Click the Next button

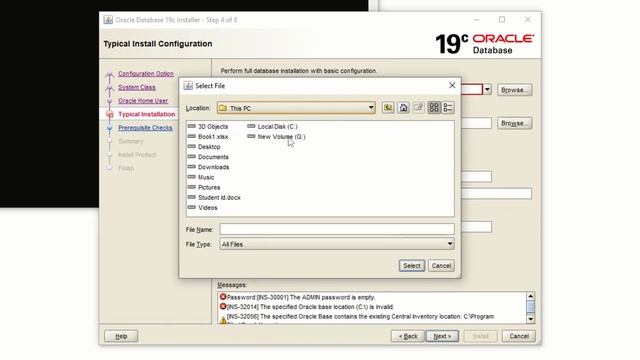[442, 336]
